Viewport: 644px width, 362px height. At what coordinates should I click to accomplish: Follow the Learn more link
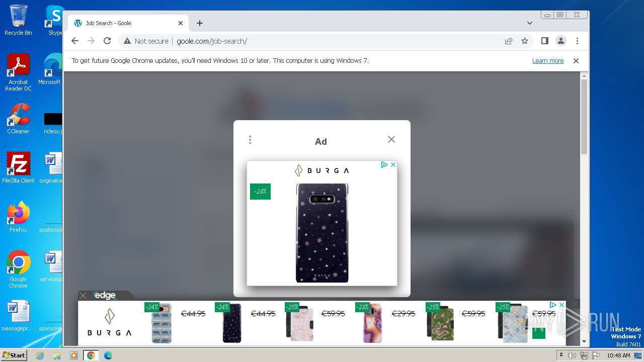548,61
